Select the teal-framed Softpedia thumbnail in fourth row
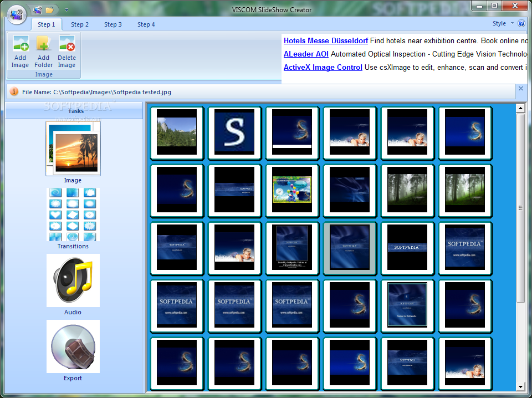 [x=407, y=306]
